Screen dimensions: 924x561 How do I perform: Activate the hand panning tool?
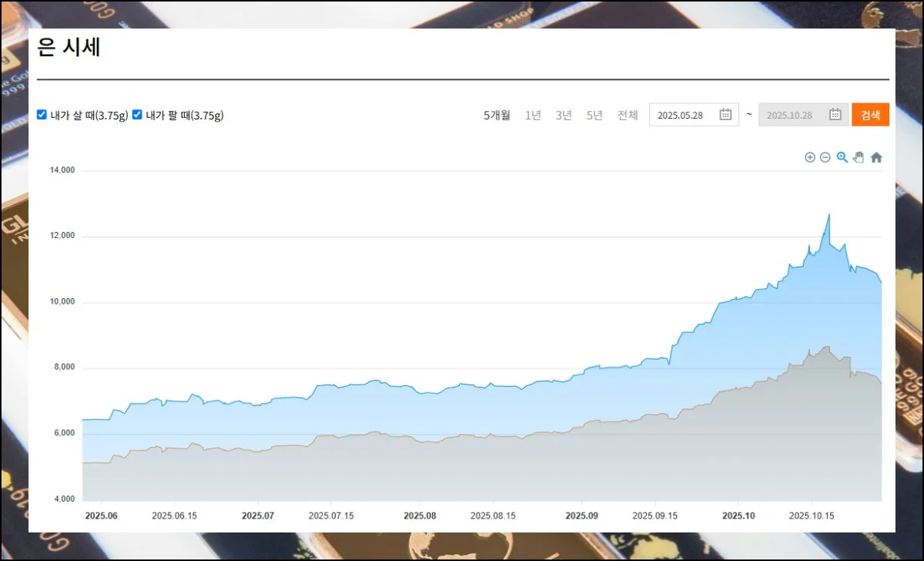pos(859,157)
